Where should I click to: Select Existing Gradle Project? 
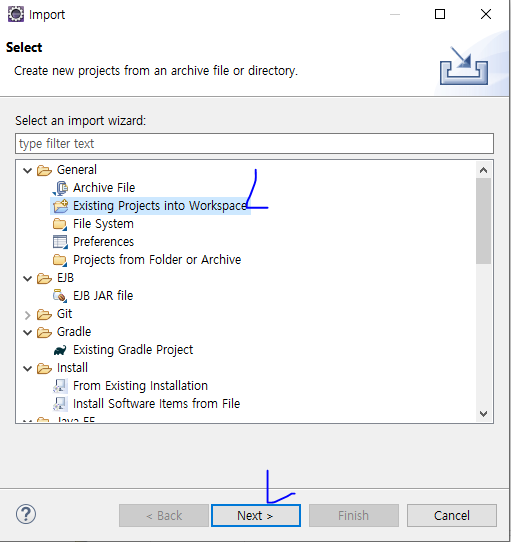click(x=133, y=350)
